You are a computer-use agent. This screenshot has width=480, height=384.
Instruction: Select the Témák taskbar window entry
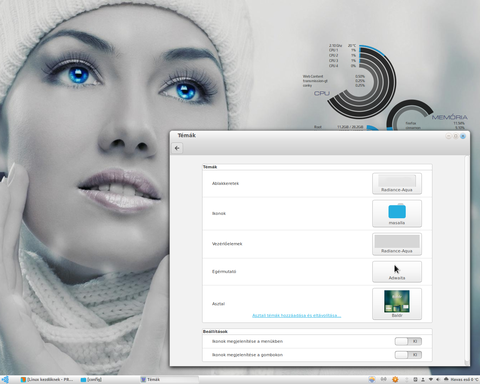169,379
